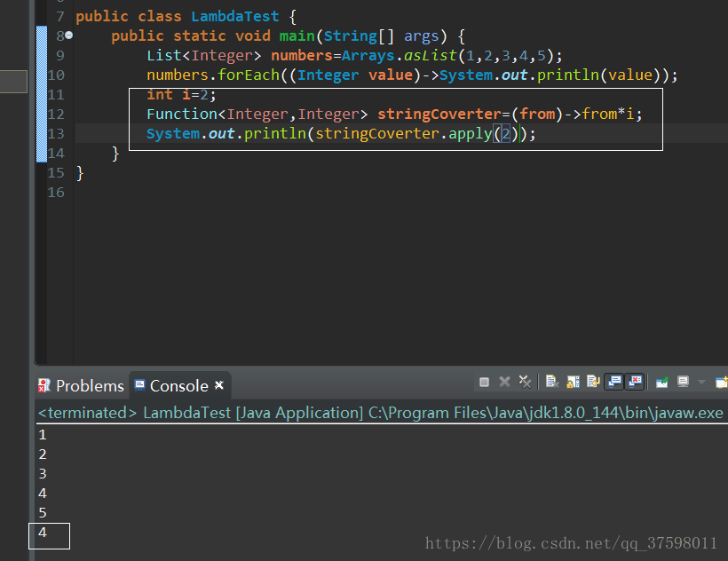This screenshot has width=728, height=561.
Task: Toggle Show Console When Standard Error Changes
Action: click(x=634, y=382)
